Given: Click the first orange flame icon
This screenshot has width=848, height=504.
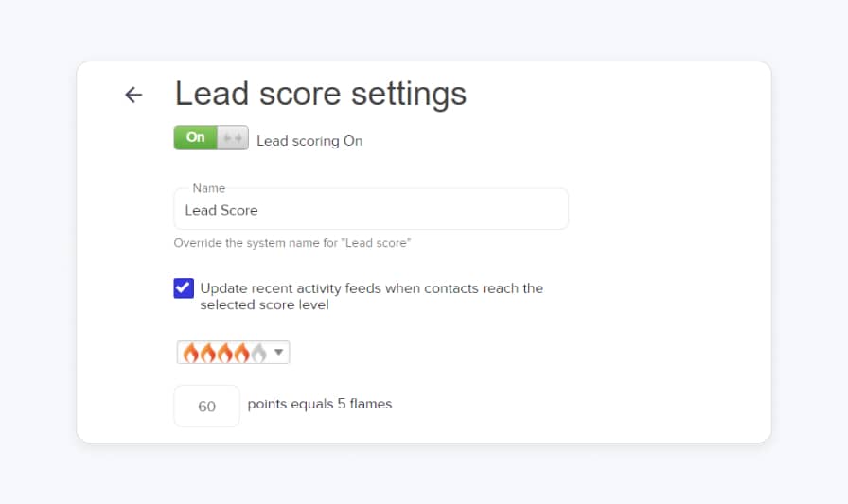Looking at the screenshot, I should 190,353.
